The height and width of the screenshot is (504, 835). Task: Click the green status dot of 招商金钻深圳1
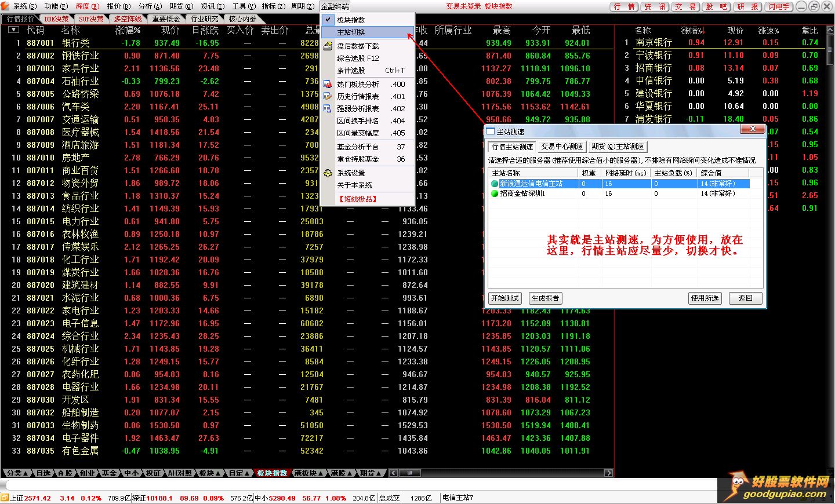495,193
